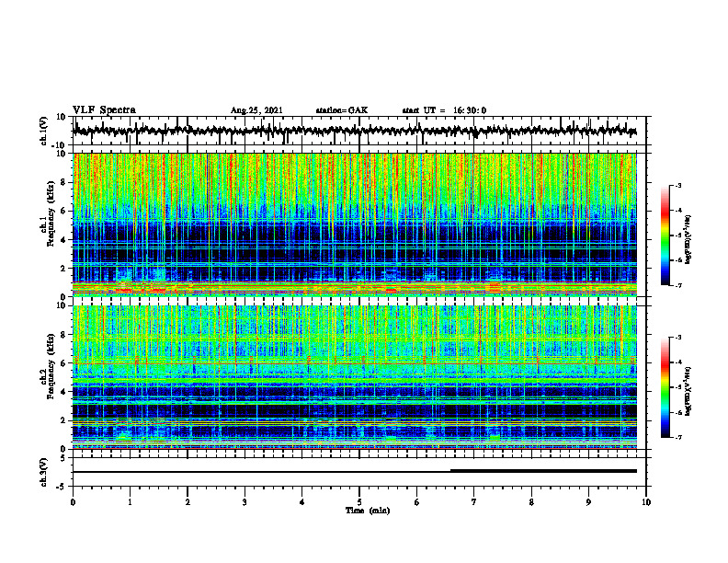Viewport: 728px width, 563px height.
Task: Click the "ch.1(V)" waveform axis label
Action: (43, 131)
